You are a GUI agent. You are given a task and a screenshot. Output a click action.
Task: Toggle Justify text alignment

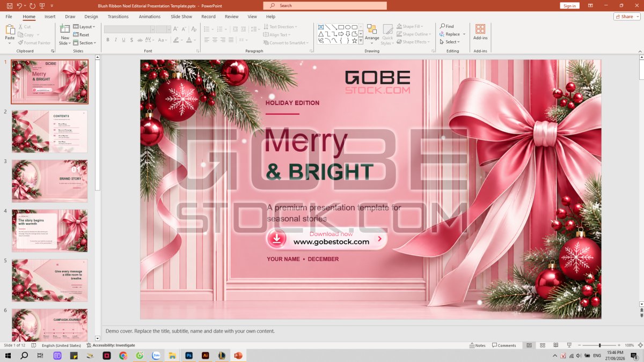(x=231, y=40)
